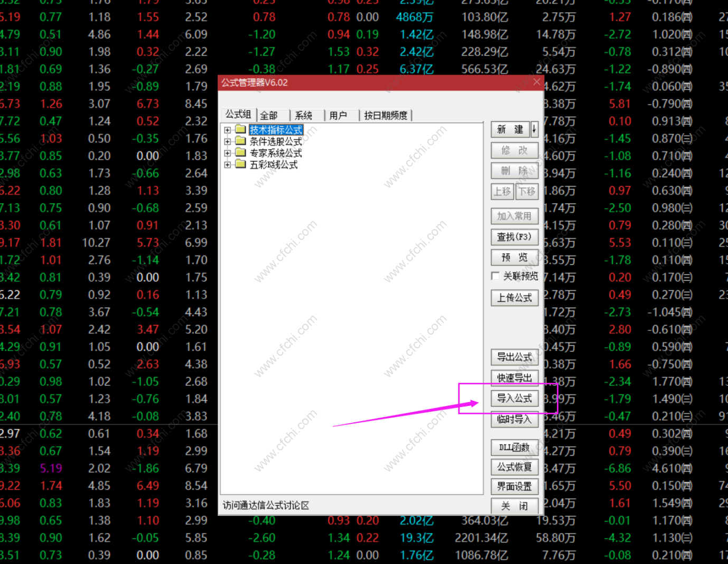Open the DLL函数 dialog
Viewport: 728px width, 564px height.
pyautogui.click(x=515, y=448)
